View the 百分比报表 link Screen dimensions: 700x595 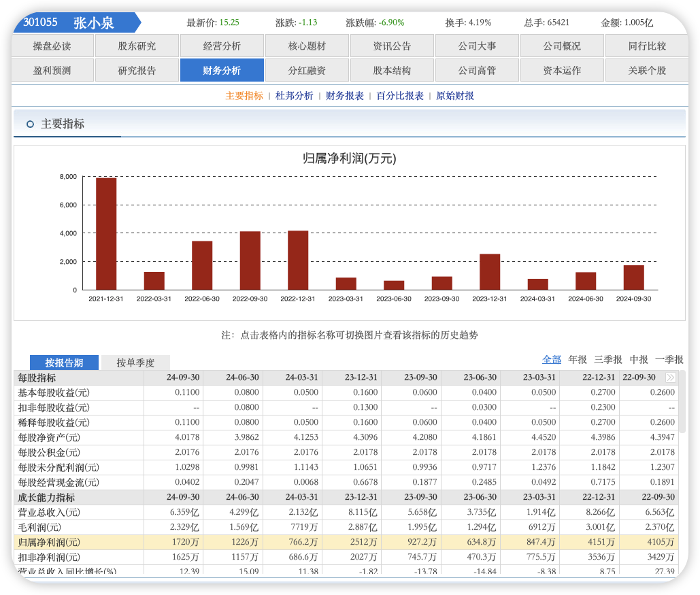pos(400,96)
